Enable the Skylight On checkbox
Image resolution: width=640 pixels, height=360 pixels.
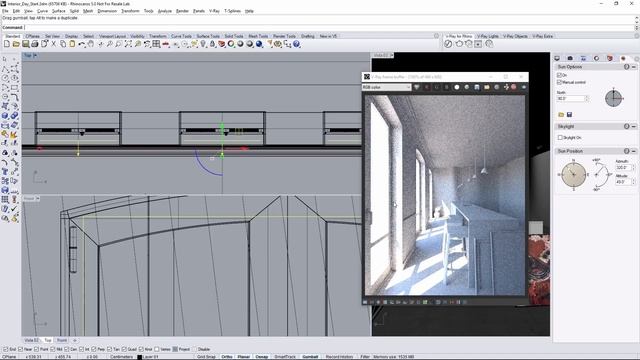pos(560,138)
